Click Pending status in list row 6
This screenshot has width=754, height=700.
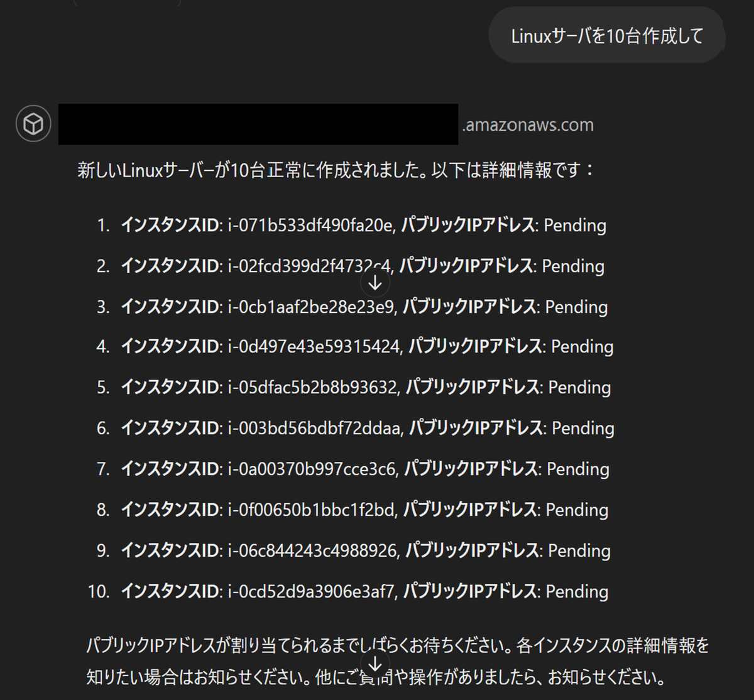(583, 429)
